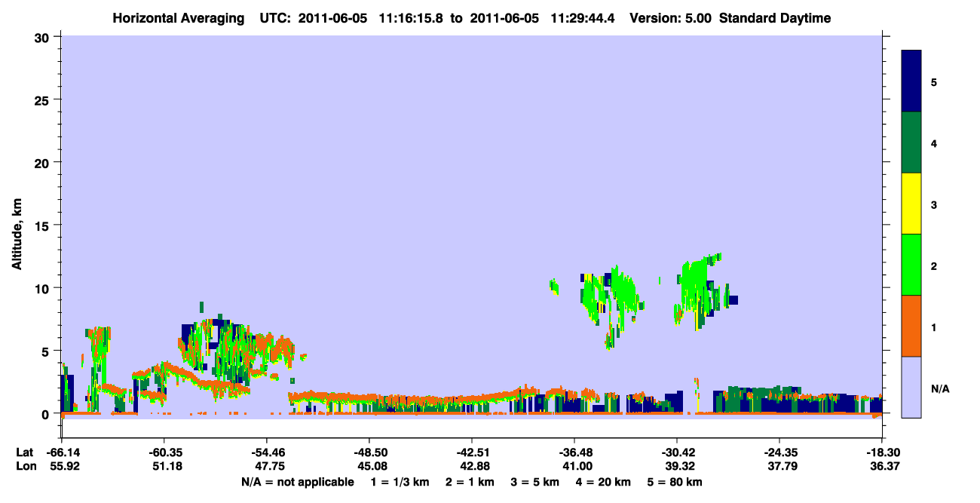980x503 pixels.
Task: Click the 'Lat' row label
Action: coord(24,452)
